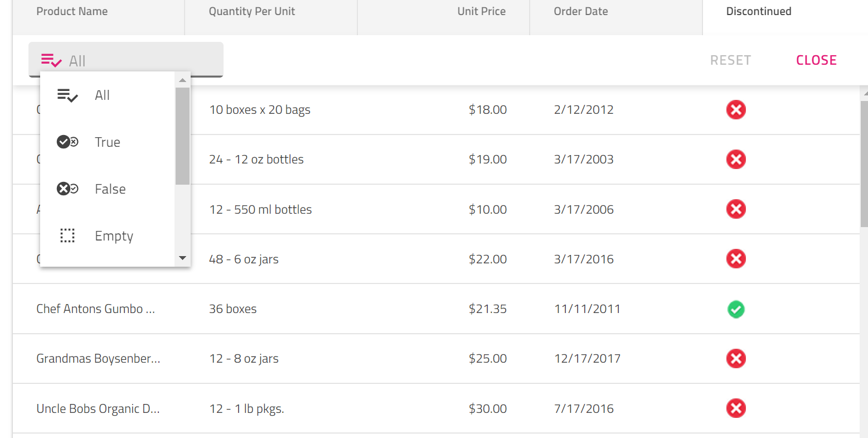Click the True condition icon in dropdown
868x438 pixels.
coord(67,142)
